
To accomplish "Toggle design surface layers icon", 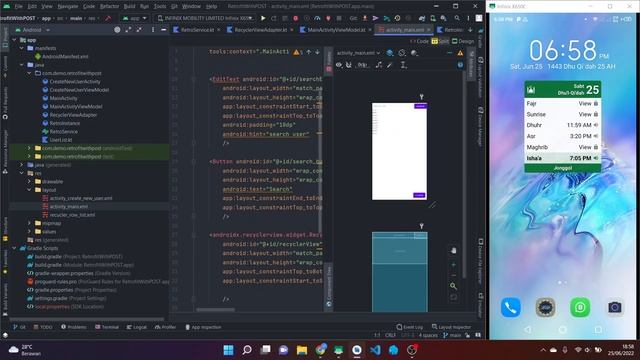I will coord(390,53).
